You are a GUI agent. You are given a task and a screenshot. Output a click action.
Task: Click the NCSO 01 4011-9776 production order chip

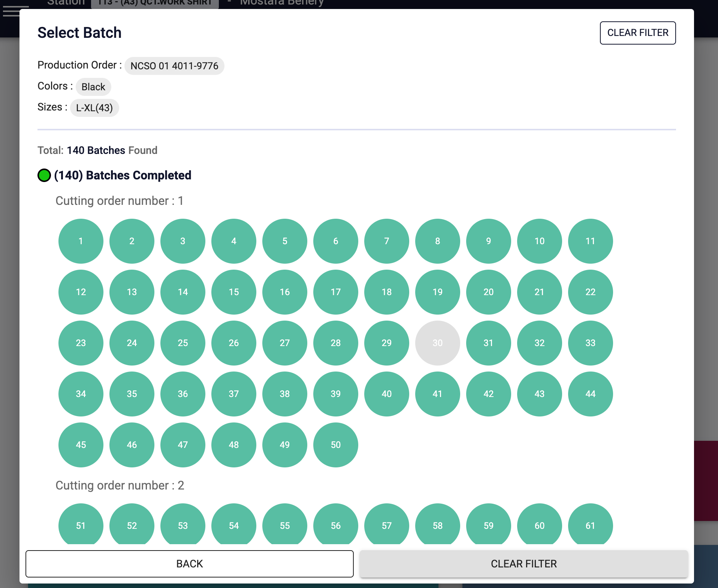click(x=174, y=66)
